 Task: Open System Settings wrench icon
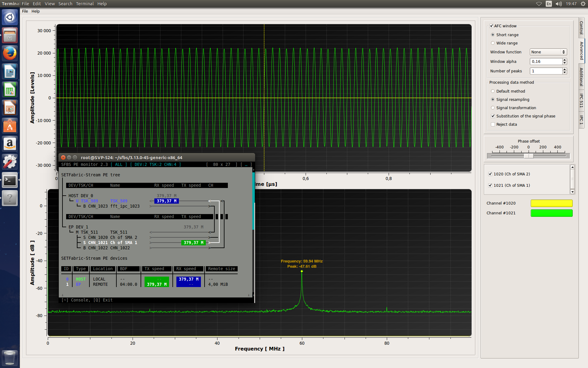point(10,162)
